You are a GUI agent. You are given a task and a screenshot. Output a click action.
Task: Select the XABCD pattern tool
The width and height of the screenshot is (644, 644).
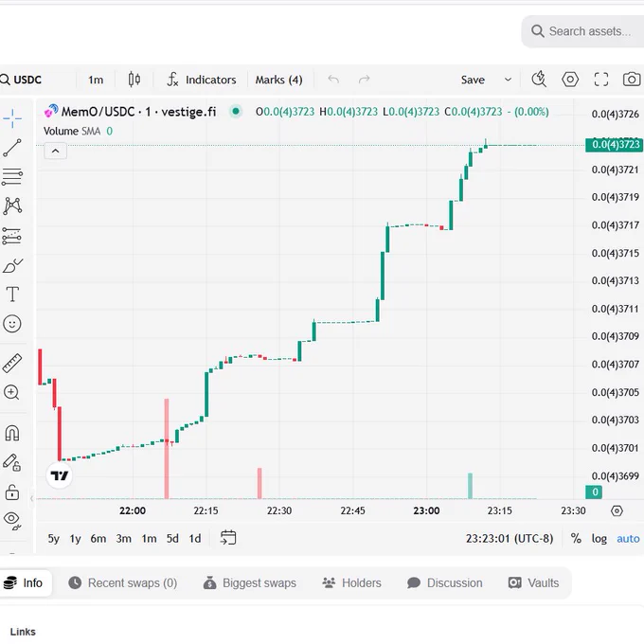click(x=12, y=206)
